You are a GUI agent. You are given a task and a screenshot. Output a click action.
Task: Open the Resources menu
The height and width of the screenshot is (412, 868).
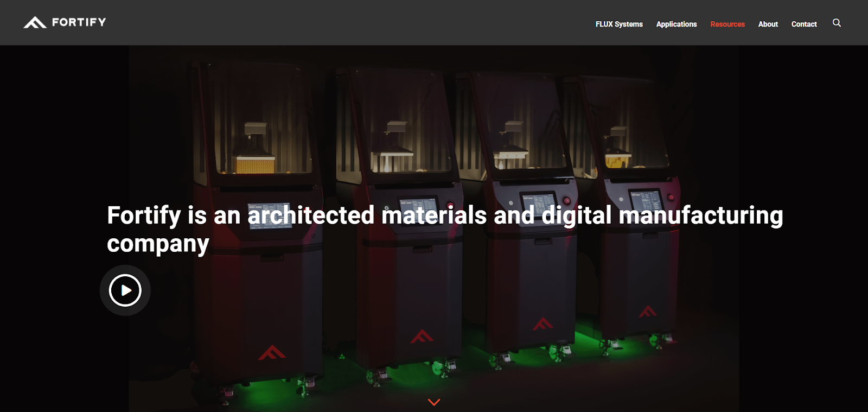(x=727, y=24)
